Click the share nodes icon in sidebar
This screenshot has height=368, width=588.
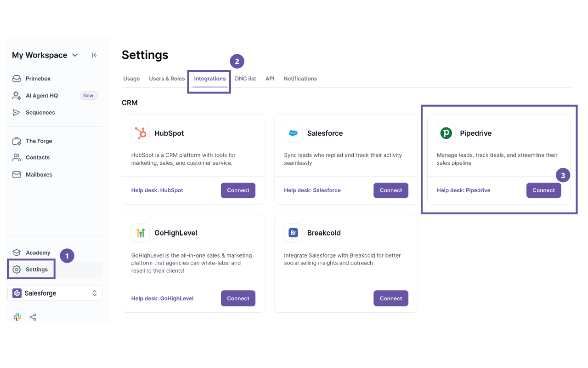[x=33, y=317]
